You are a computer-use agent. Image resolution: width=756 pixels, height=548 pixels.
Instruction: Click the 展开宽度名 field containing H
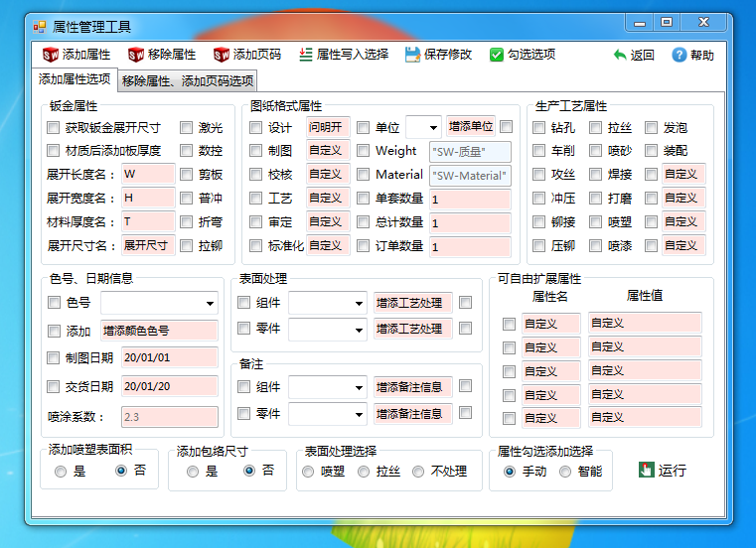point(148,198)
